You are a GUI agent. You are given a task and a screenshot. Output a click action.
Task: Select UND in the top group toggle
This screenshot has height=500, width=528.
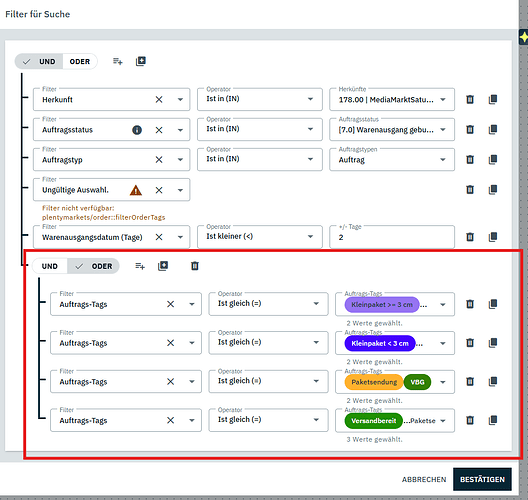(39, 62)
